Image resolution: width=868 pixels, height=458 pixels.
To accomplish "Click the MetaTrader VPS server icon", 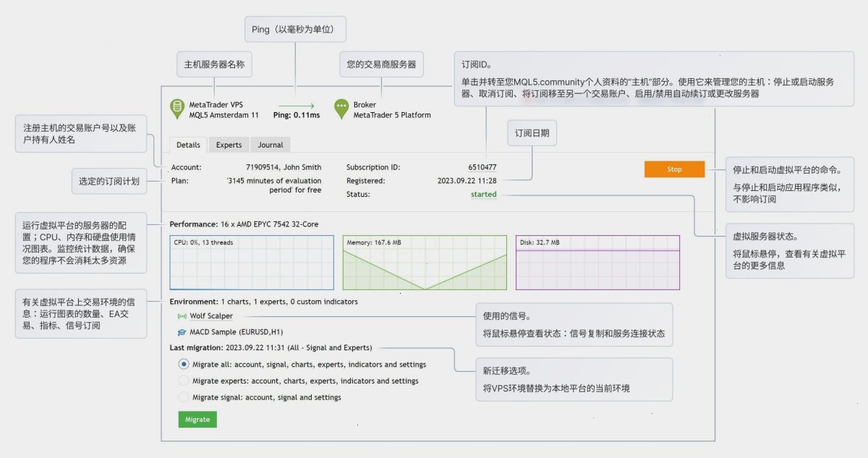I will pyautogui.click(x=176, y=109).
